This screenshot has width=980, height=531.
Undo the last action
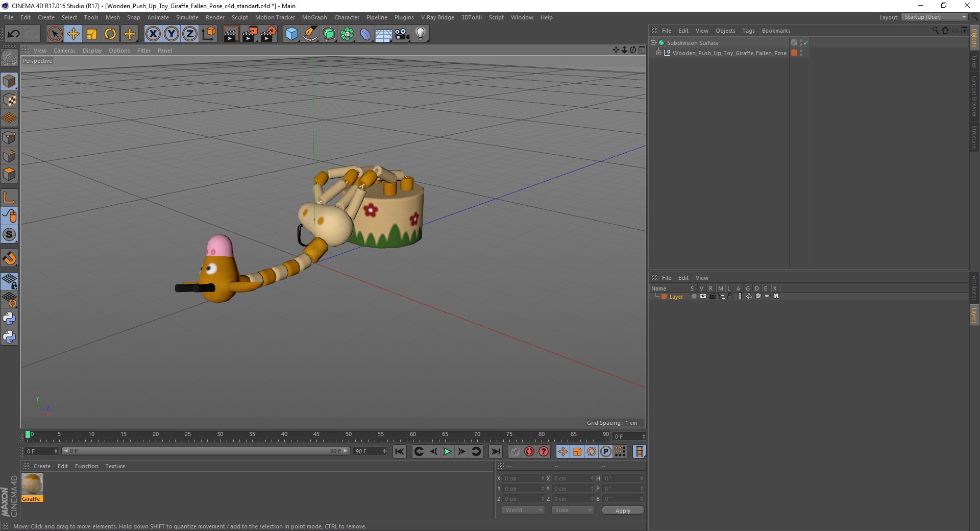click(x=13, y=34)
